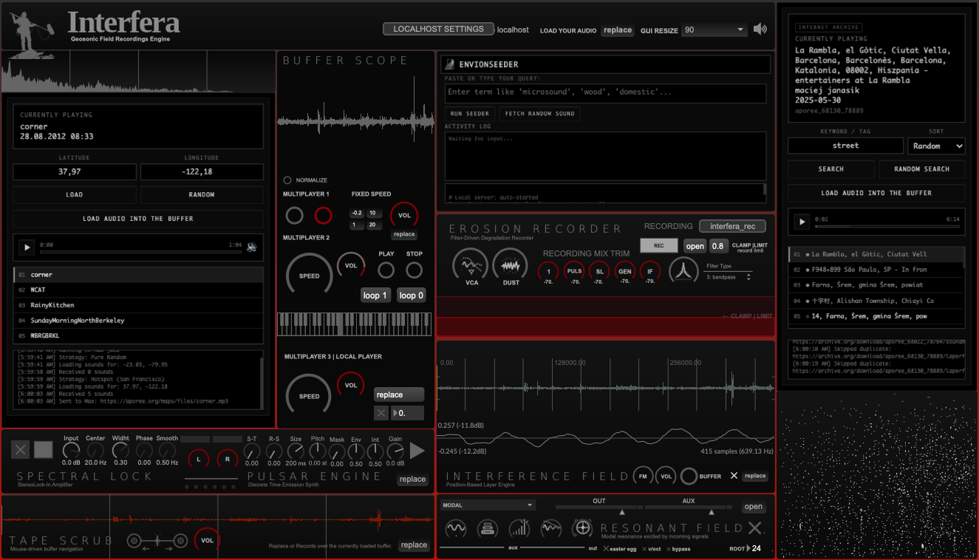Select the DUST icon in Erosion Recorder

[x=511, y=265]
